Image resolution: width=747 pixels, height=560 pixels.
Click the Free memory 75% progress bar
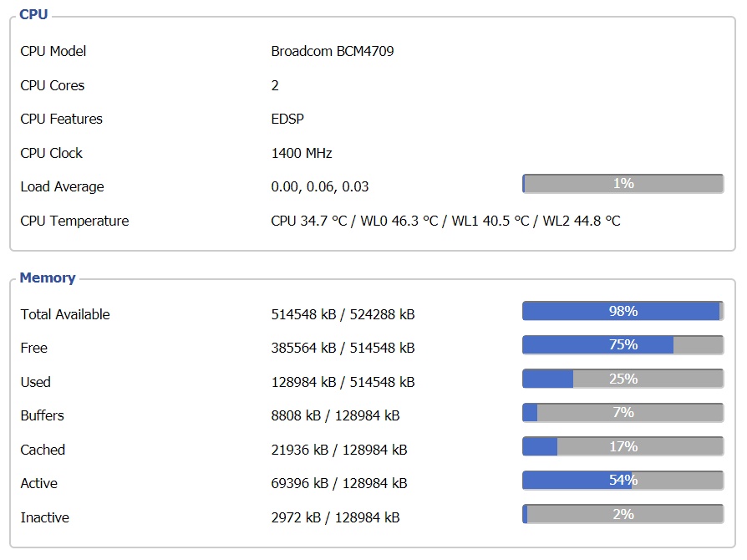tap(623, 344)
